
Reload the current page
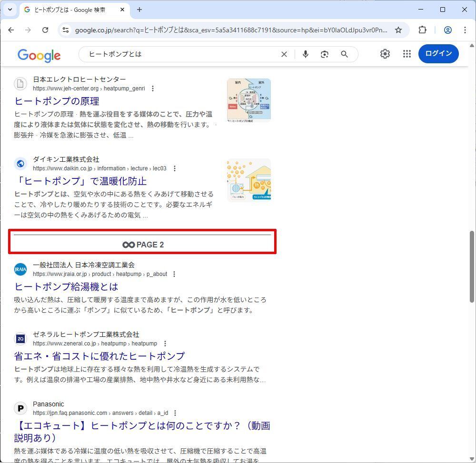pos(45,30)
